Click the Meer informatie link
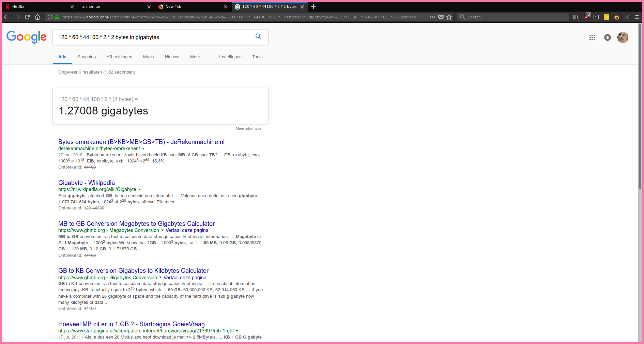 tap(248, 129)
